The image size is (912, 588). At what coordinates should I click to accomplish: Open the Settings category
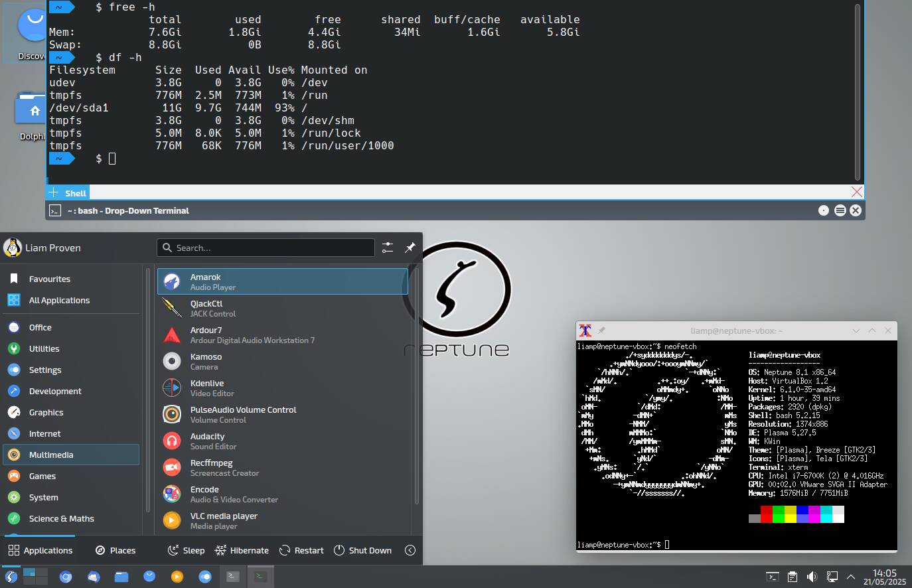pos(70,370)
